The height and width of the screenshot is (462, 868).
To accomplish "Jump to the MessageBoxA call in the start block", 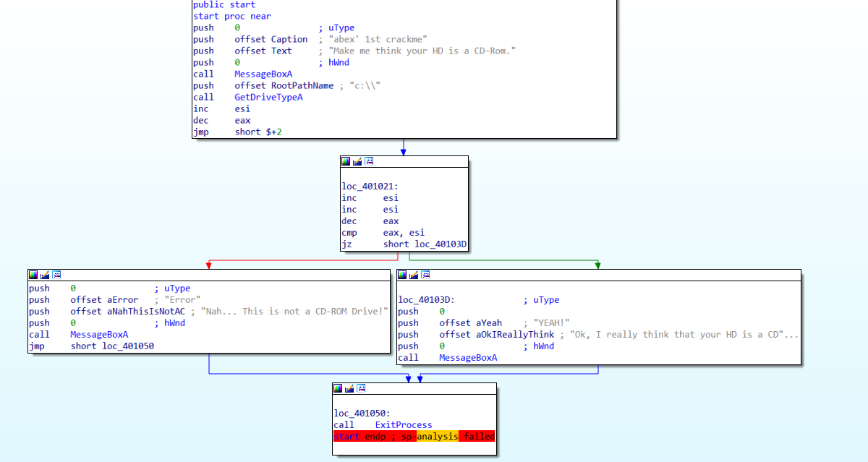I will coord(263,74).
